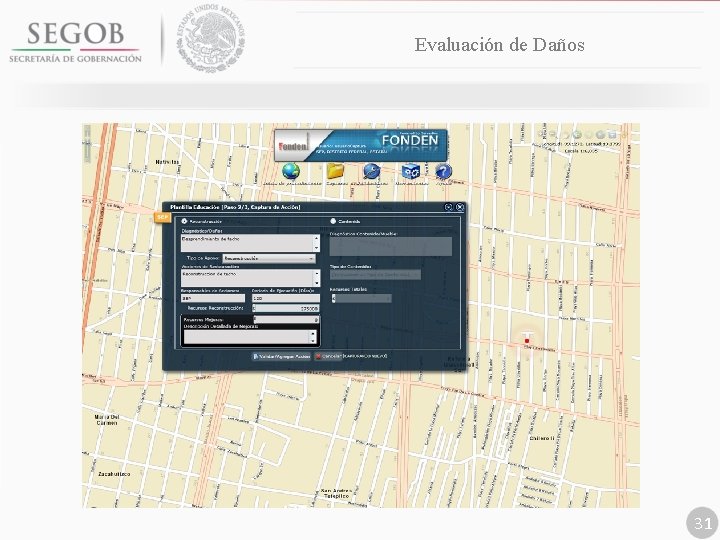Screen dimensions: 720x540
Task: Click the disabled Diagnóstico Contenido text area
Action: (390, 247)
